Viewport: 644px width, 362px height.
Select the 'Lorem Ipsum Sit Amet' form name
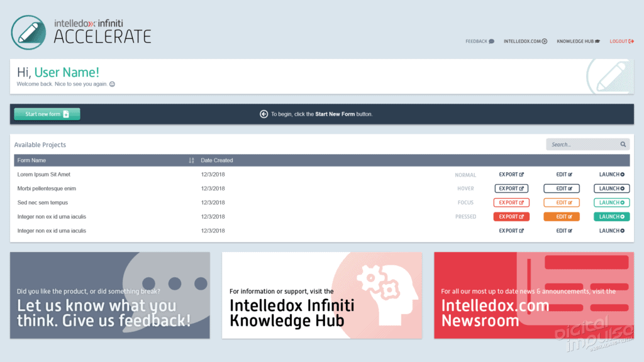(x=43, y=175)
